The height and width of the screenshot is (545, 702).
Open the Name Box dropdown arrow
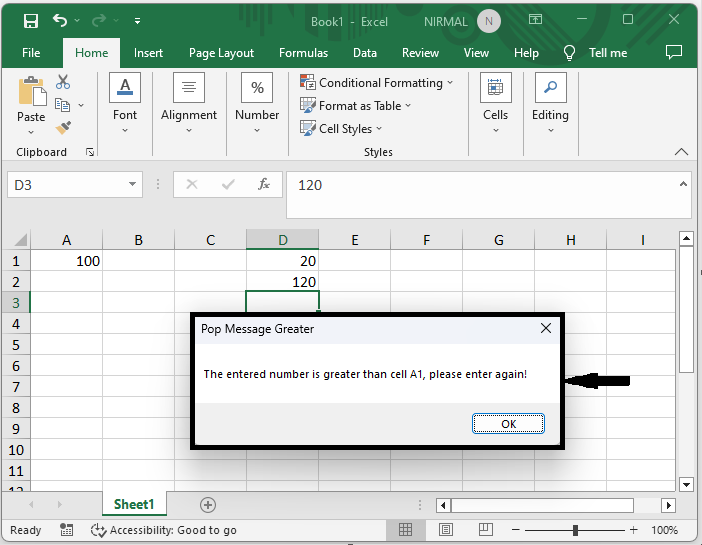click(132, 184)
